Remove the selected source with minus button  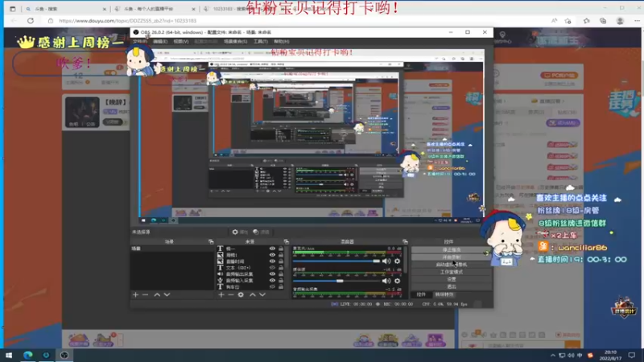point(231,294)
